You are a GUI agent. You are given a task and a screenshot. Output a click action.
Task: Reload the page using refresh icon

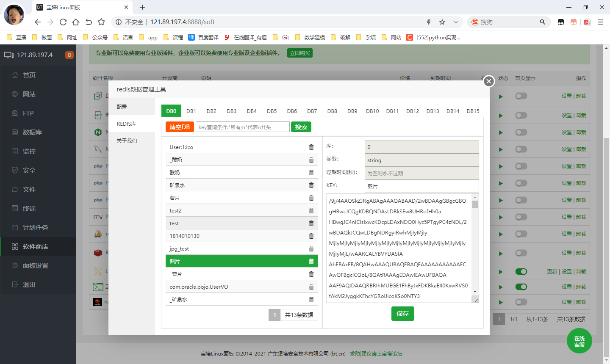coord(63,22)
